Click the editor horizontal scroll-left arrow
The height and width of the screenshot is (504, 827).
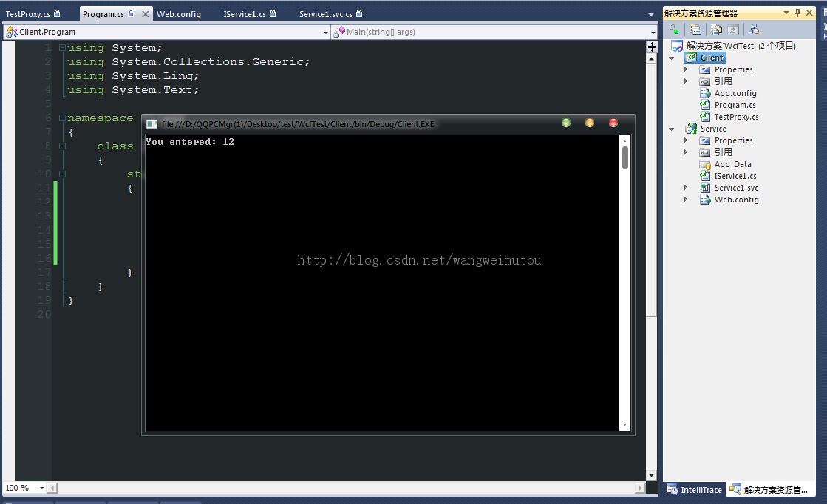click(x=52, y=488)
